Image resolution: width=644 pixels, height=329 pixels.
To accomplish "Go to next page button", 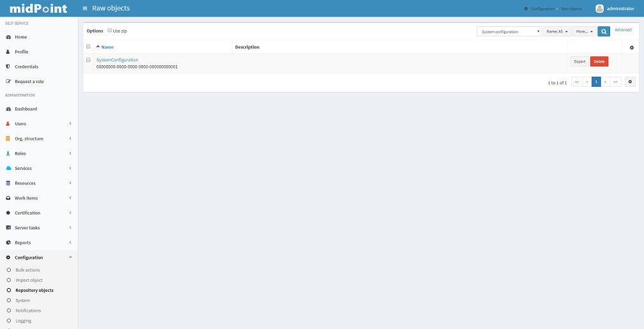I will (606, 82).
